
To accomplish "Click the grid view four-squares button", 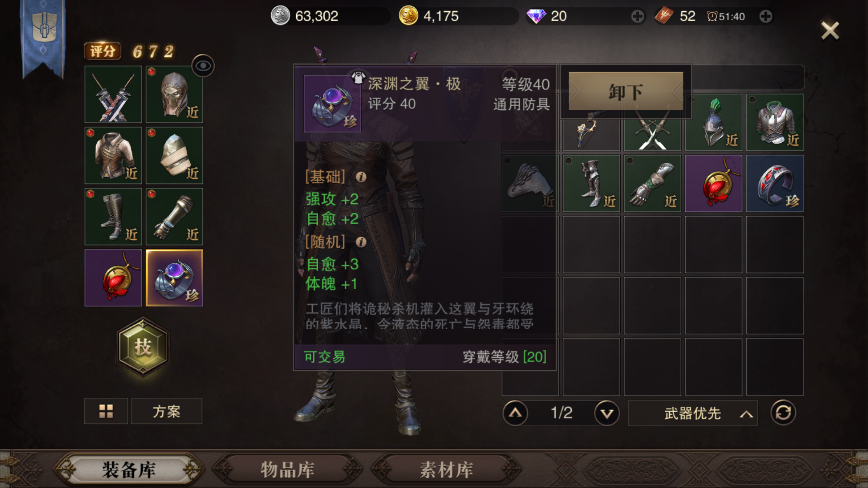I will point(106,411).
